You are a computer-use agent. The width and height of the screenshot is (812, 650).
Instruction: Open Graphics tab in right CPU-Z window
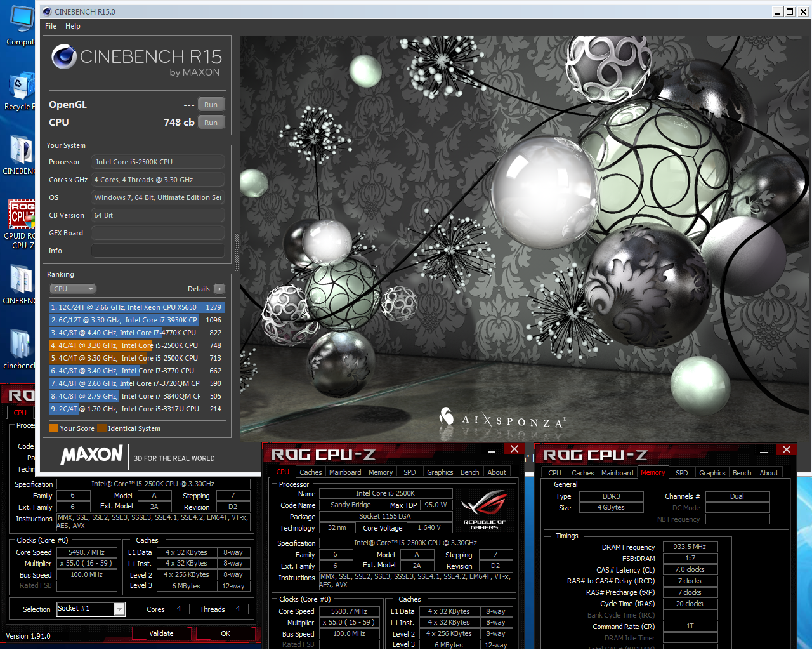pyautogui.click(x=712, y=473)
